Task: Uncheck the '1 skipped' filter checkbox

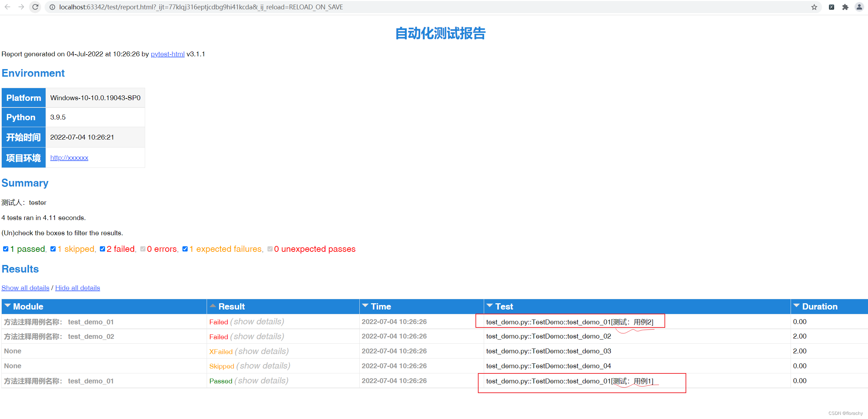Action: [x=53, y=249]
